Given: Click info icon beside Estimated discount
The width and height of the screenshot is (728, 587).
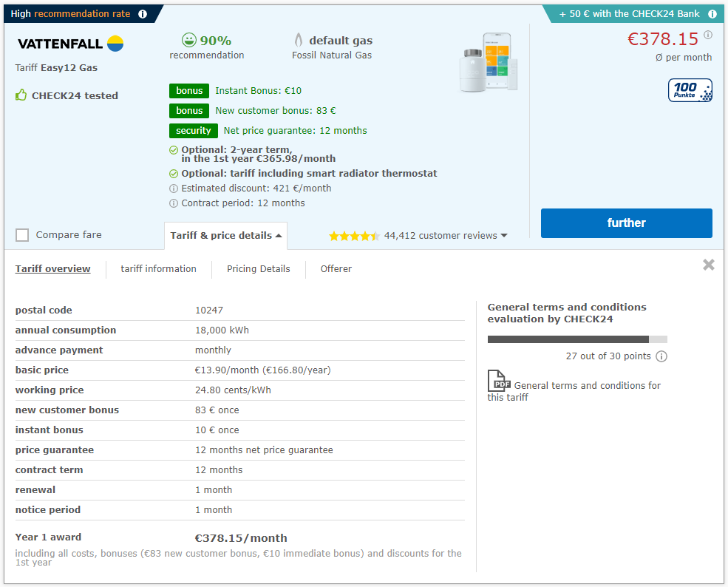Looking at the screenshot, I should click(x=174, y=189).
